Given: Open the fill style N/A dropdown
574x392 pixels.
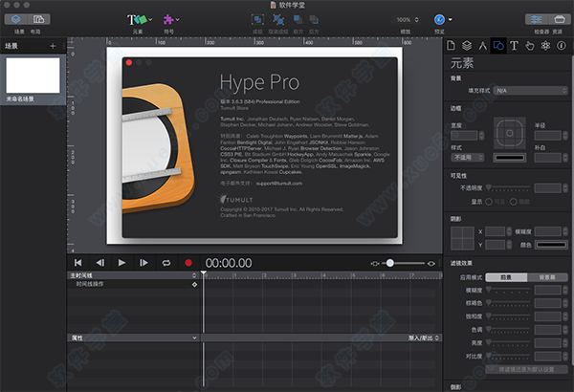Looking at the screenshot, I should (531, 91).
